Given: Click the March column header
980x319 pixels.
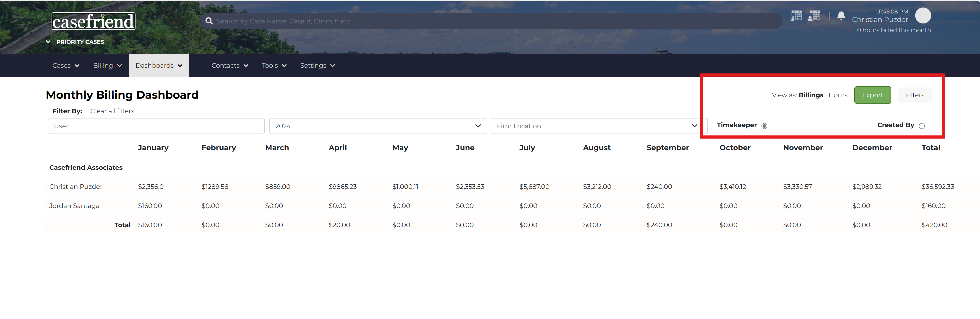Looking at the screenshot, I should point(277,147).
